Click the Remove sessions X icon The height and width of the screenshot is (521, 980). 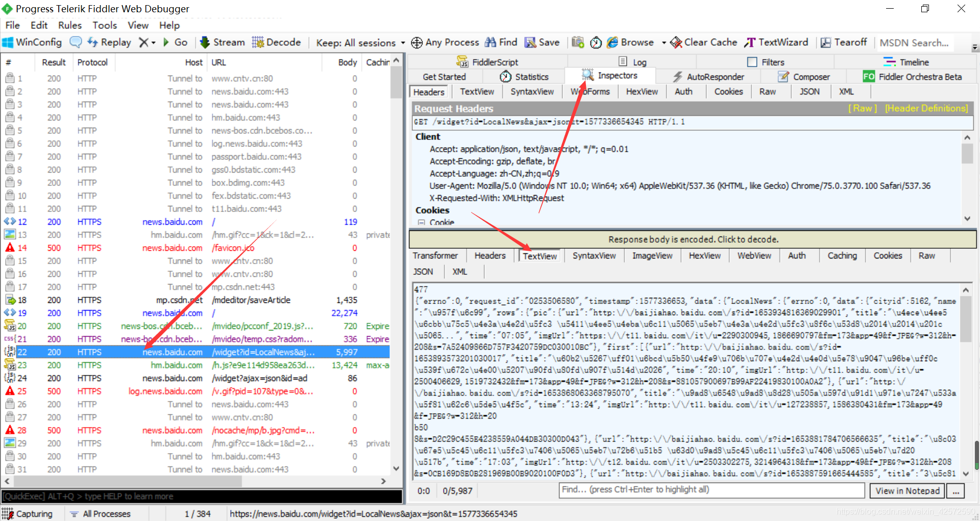144,42
